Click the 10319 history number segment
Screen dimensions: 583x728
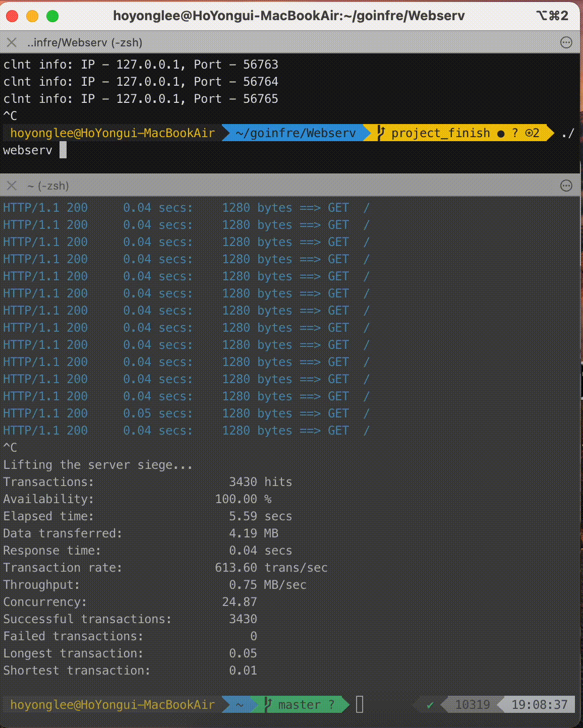point(473,705)
